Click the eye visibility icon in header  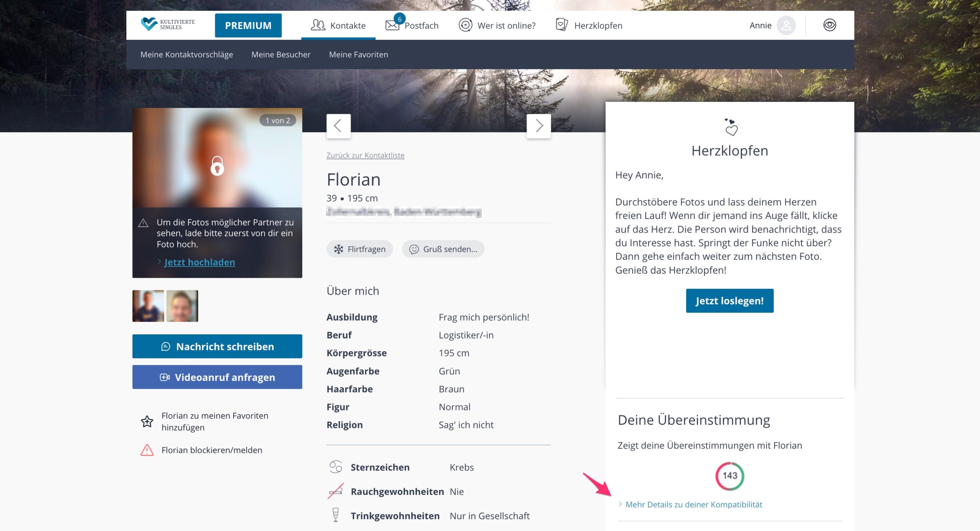tap(829, 25)
